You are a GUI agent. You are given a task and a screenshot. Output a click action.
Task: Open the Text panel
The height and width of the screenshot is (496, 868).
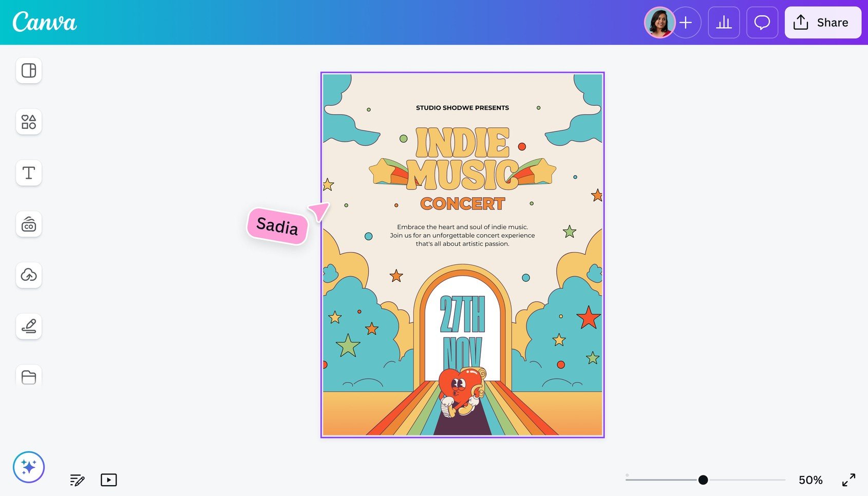pos(29,173)
